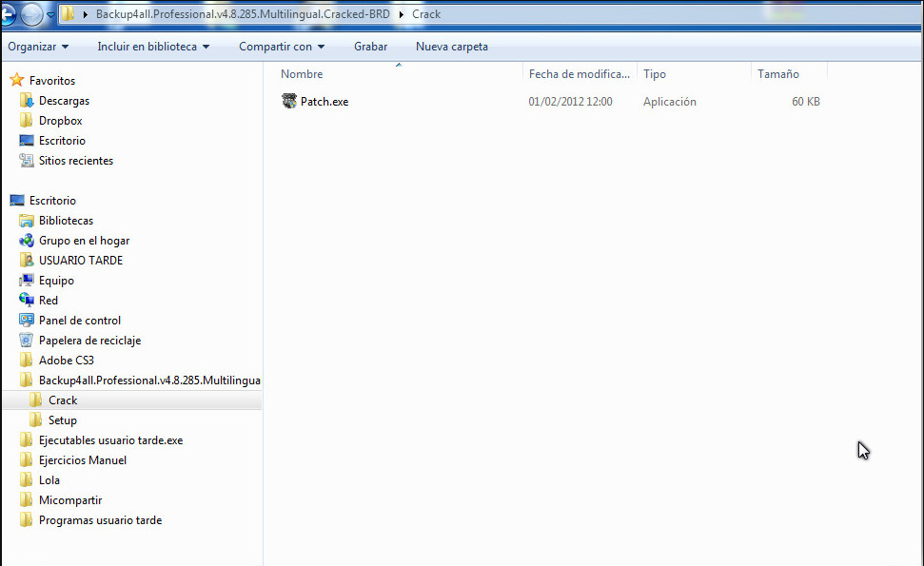924x566 pixels.
Task: Click the Grabar toolbar button
Action: coord(371,47)
